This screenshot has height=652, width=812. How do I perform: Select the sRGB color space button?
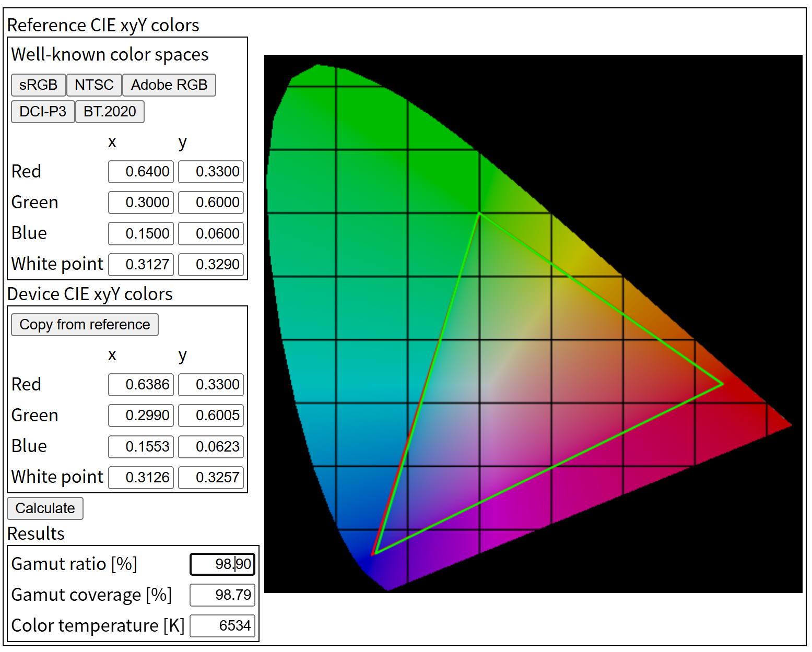click(39, 85)
